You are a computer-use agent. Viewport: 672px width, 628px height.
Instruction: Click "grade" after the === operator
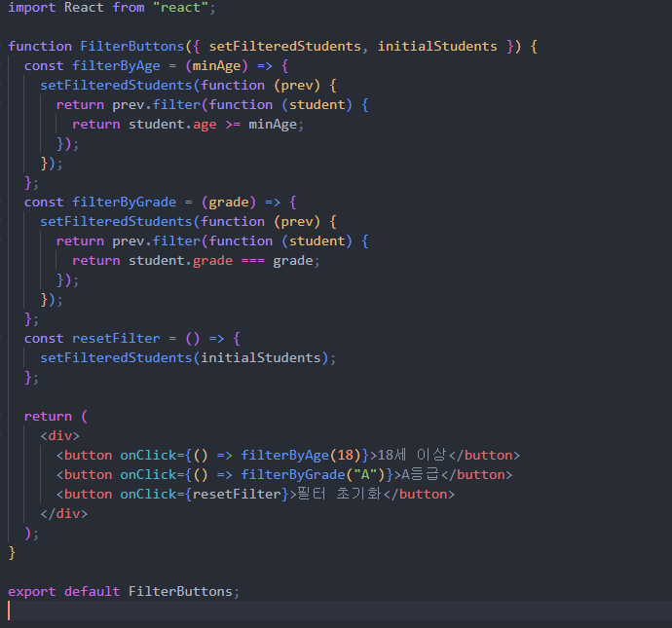click(293, 261)
